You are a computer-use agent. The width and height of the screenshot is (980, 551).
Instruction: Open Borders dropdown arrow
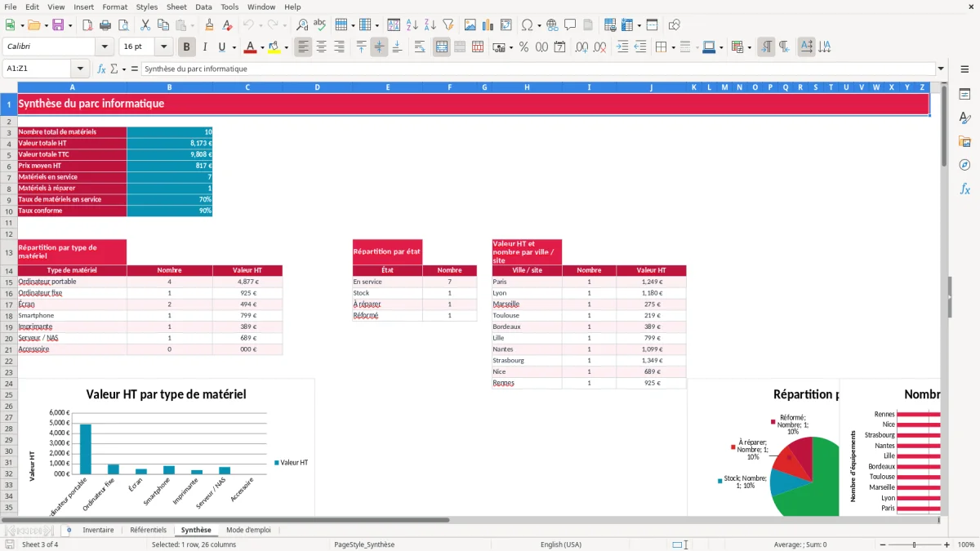click(x=673, y=47)
